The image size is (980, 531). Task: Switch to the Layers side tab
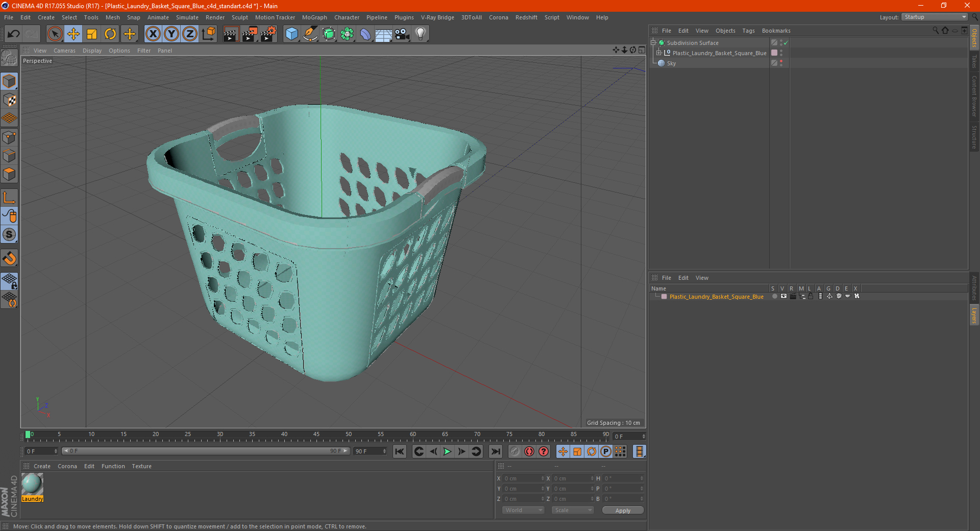pos(974,316)
